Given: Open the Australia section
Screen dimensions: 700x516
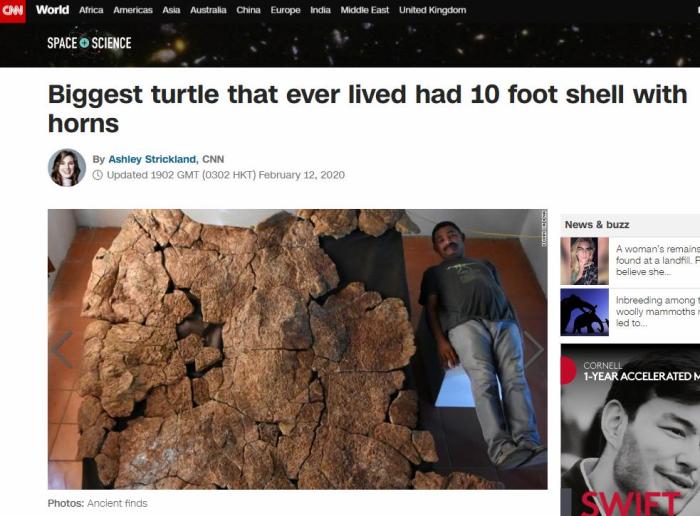Looking at the screenshot, I should coord(208,10).
